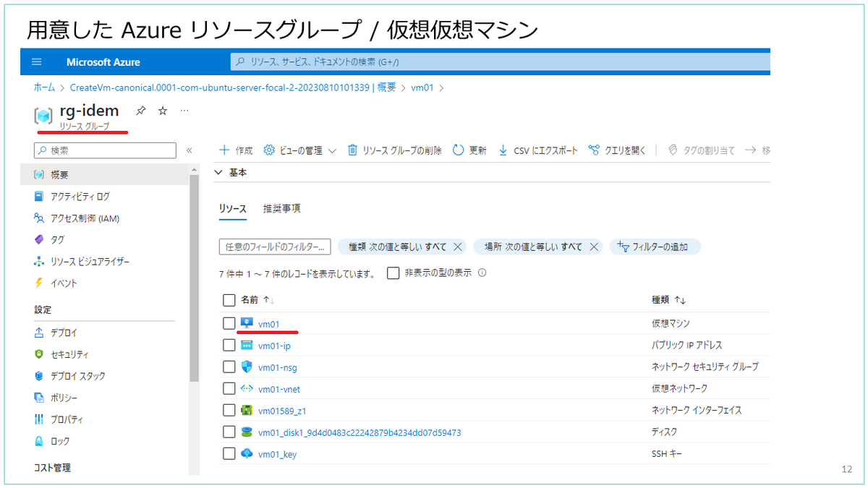Click the 更新 refresh button
The width and height of the screenshot is (868, 488).
[469, 150]
